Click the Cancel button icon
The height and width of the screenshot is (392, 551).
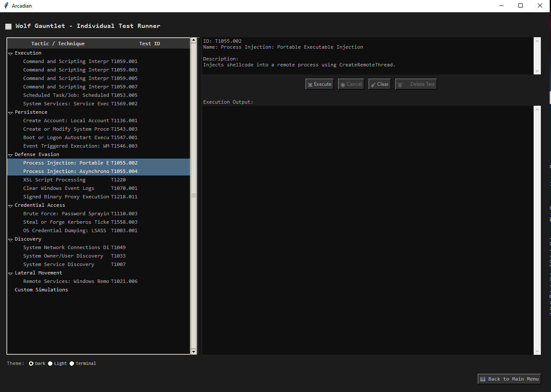point(343,85)
